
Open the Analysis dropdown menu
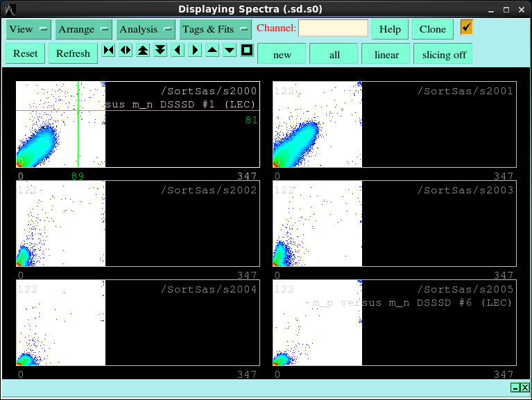(x=146, y=29)
